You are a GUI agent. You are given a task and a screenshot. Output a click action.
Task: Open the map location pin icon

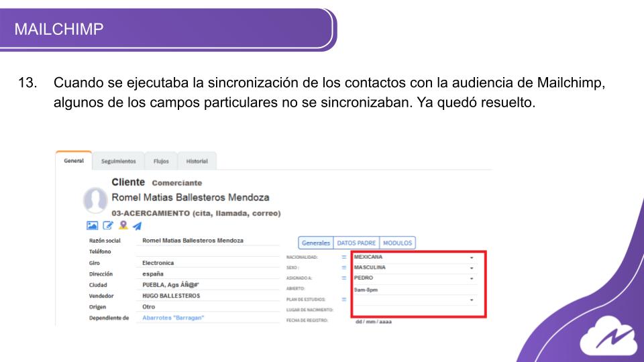tap(123, 225)
